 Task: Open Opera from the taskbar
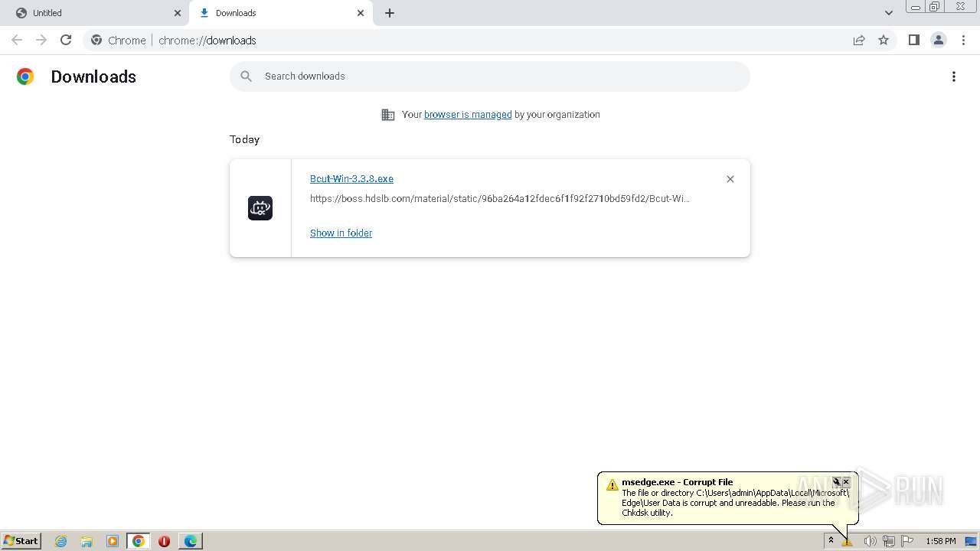point(164,541)
